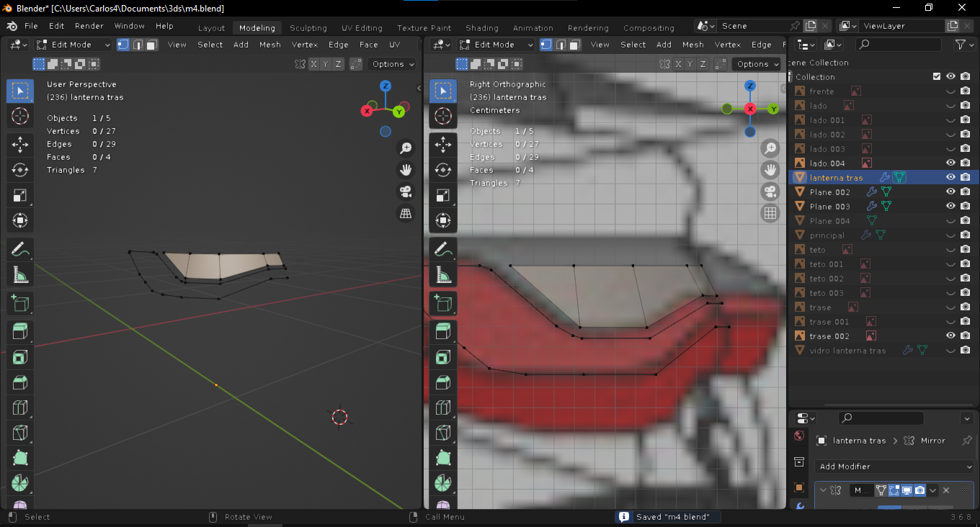Open the Add Modifier dropdown
The height and width of the screenshot is (527, 980).
click(x=895, y=467)
